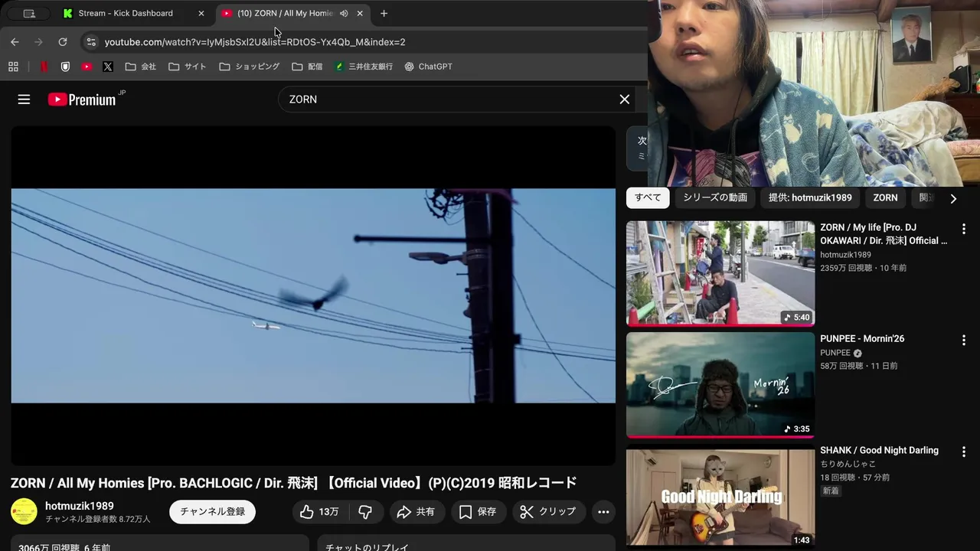Open a new browser tab
This screenshot has height=551, width=980.
coord(384,13)
